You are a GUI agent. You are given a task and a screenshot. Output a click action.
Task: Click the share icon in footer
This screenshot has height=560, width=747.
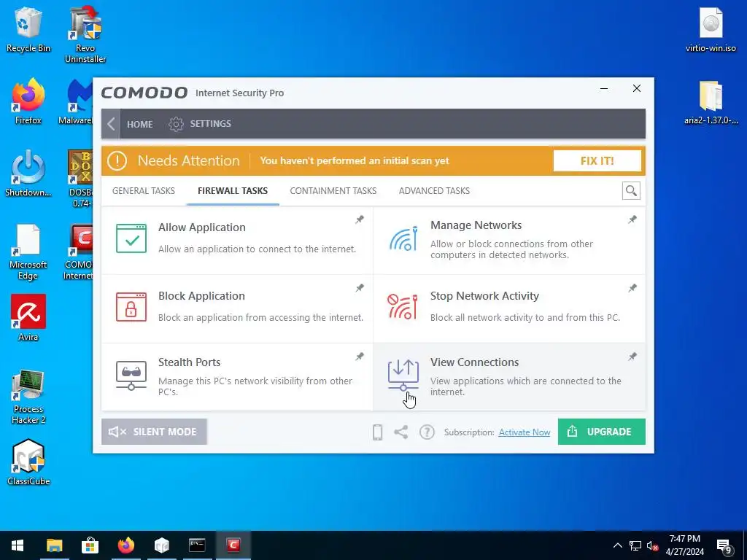click(401, 432)
